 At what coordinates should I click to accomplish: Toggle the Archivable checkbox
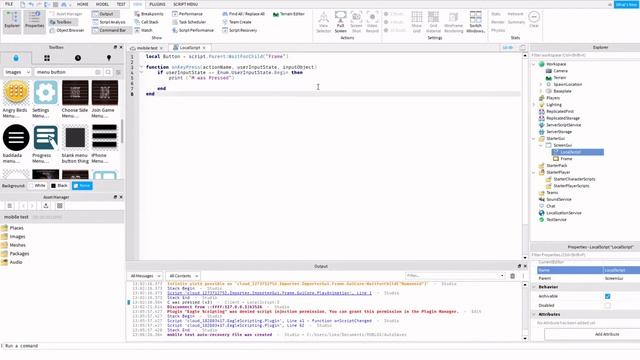pos(607,296)
